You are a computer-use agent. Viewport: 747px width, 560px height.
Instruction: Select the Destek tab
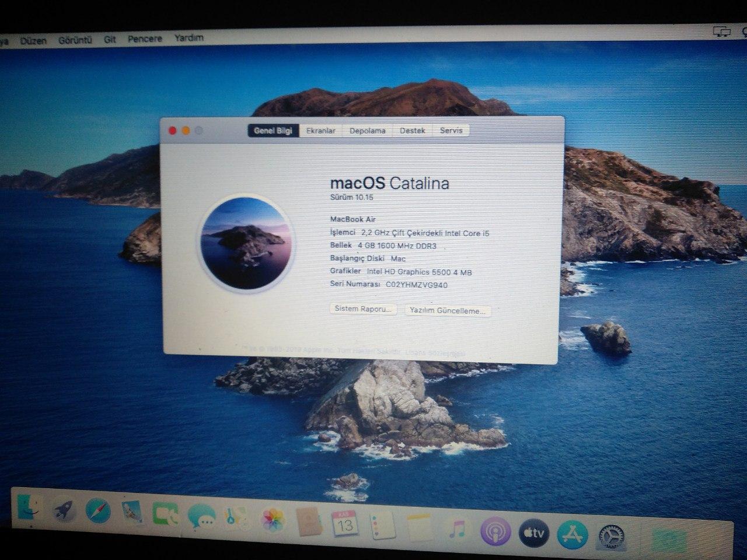(x=412, y=131)
